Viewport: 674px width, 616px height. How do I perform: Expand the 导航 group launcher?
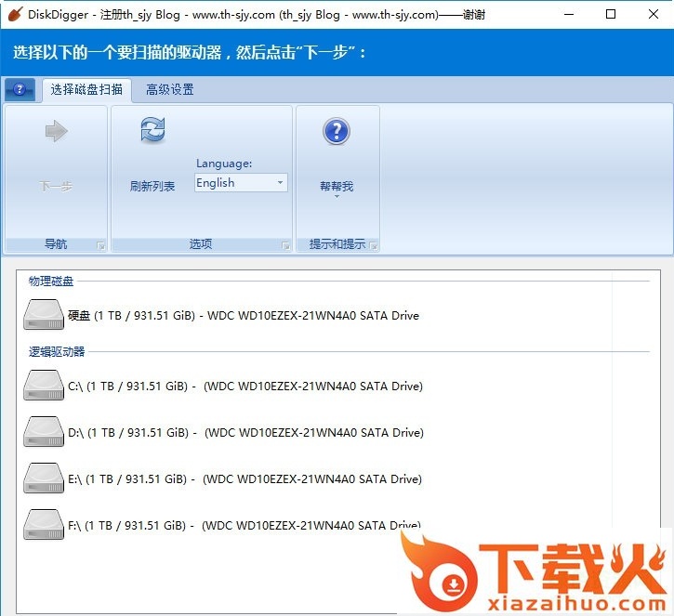point(101,245)
